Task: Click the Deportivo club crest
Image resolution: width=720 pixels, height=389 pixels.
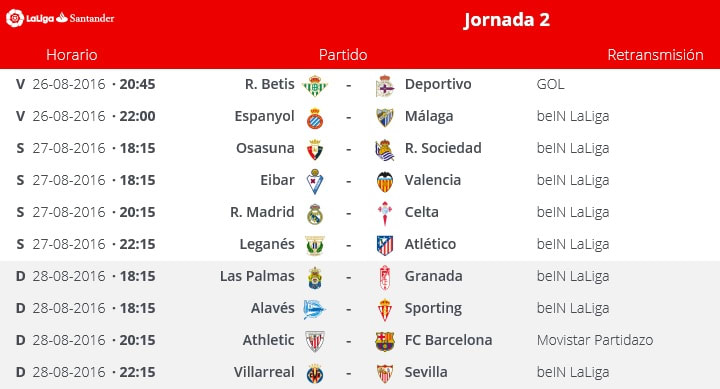Action: pyautogui.click(x=385, y=86)
